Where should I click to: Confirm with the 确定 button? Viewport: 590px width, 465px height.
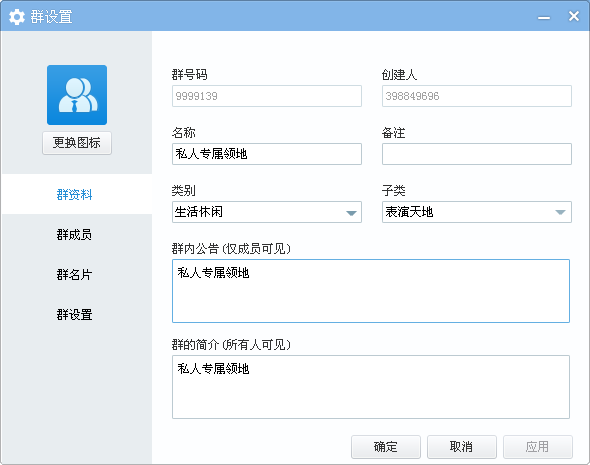click(x=386, y=447)
